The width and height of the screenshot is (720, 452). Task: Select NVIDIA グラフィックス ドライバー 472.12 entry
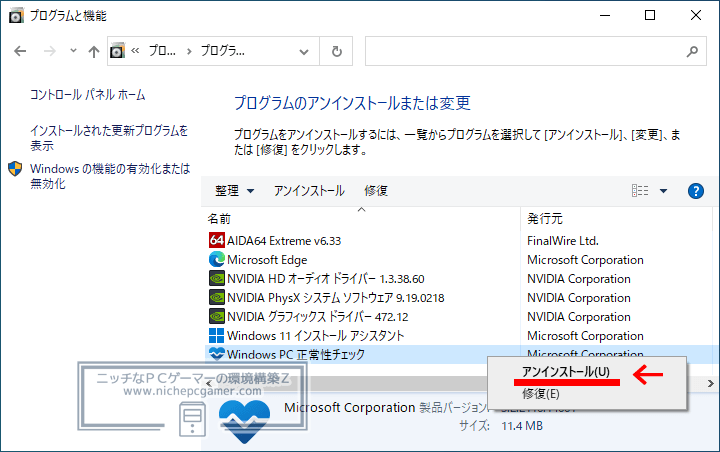coord(317,317)
